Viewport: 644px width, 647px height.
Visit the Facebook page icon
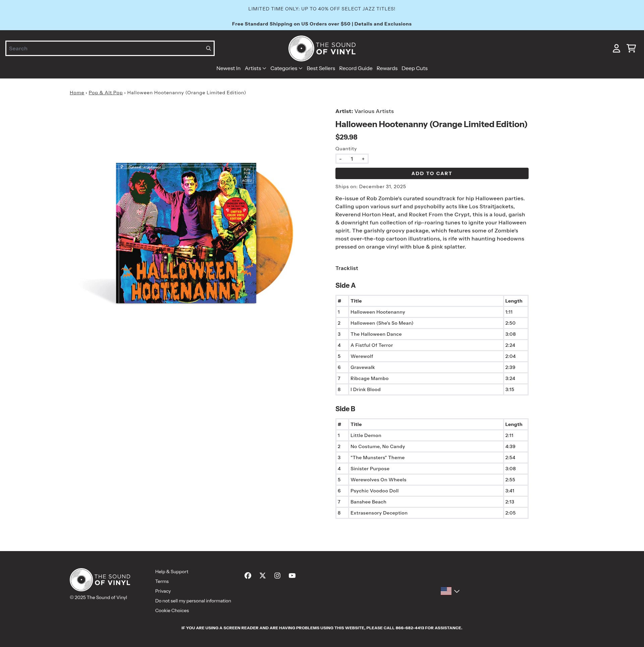point(248,576)
